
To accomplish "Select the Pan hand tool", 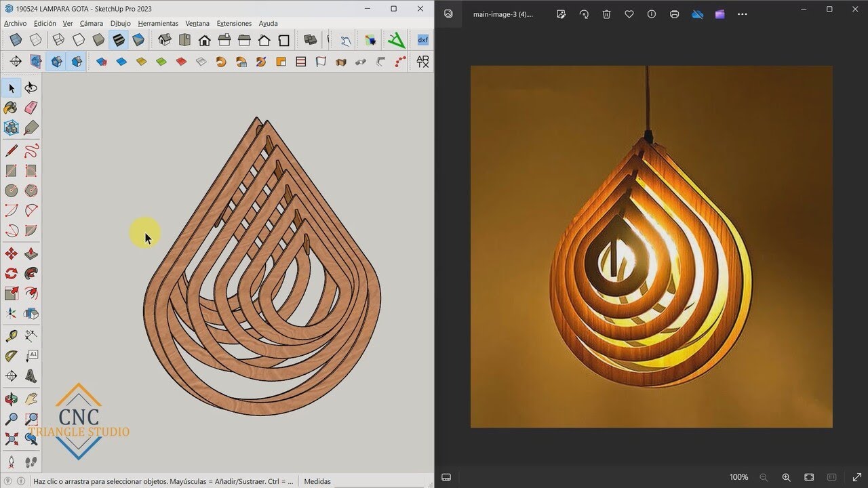I will [x=31, y=399].
